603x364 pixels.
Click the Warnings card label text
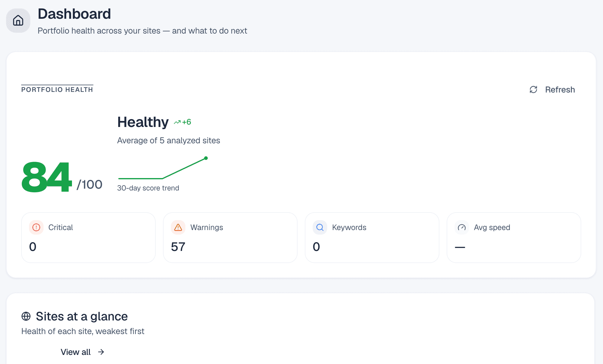(207, 227)
